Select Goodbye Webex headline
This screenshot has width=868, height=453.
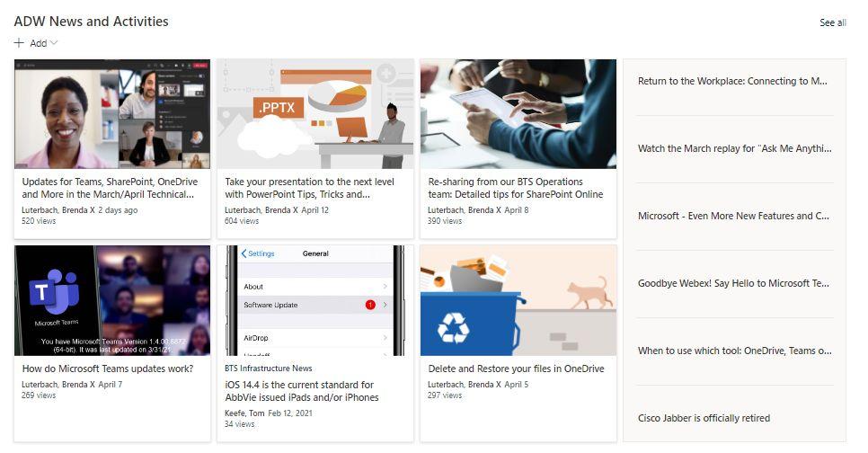[733, 283]
